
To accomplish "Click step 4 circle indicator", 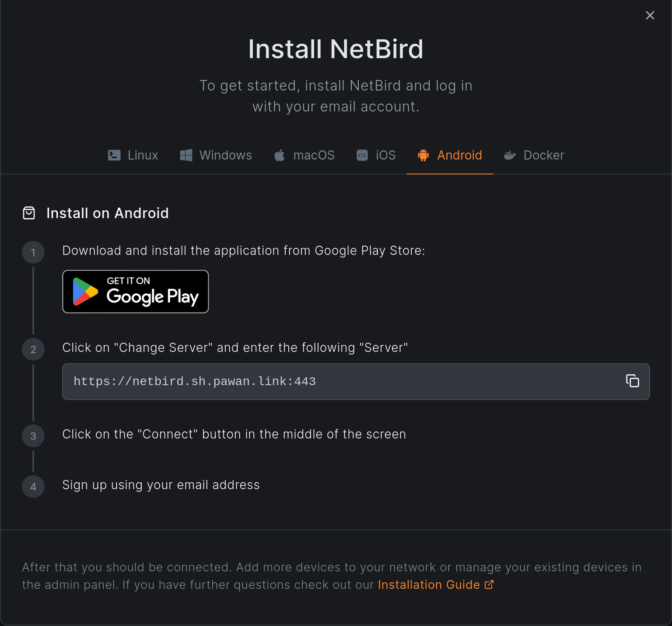I will [33, 486].
